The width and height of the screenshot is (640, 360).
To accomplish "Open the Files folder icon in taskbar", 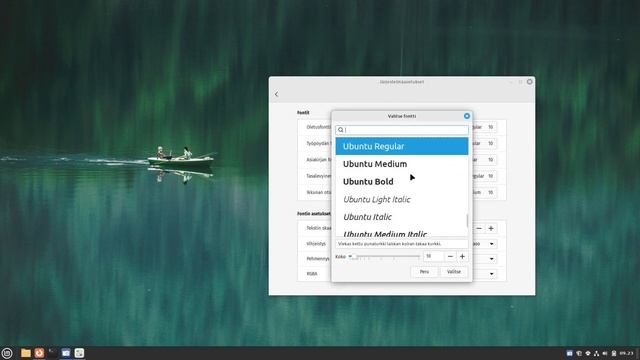I will (26, 353).
